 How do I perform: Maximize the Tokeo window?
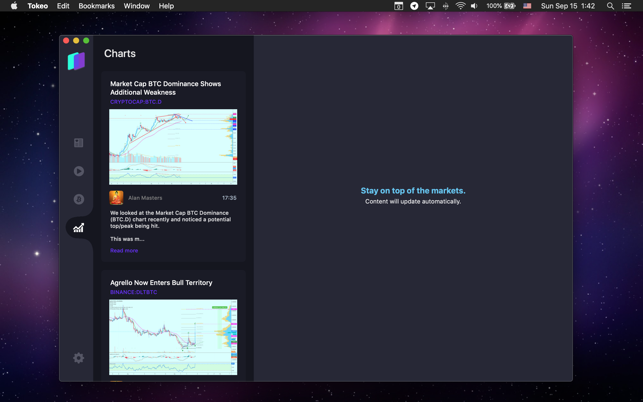click(86, 40)
